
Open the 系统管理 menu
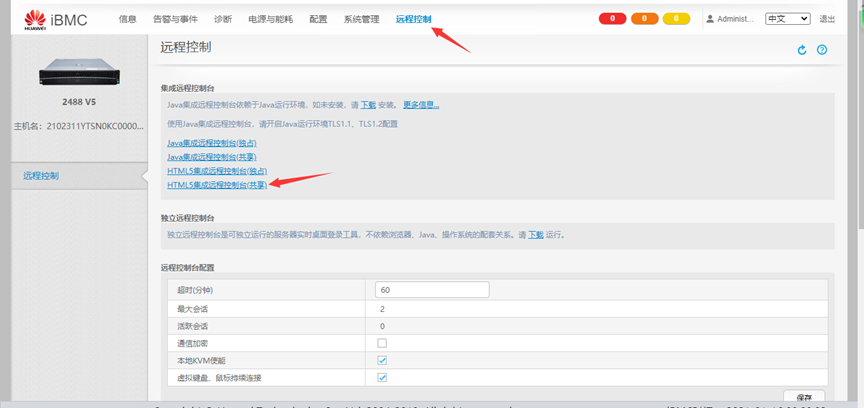361,19
